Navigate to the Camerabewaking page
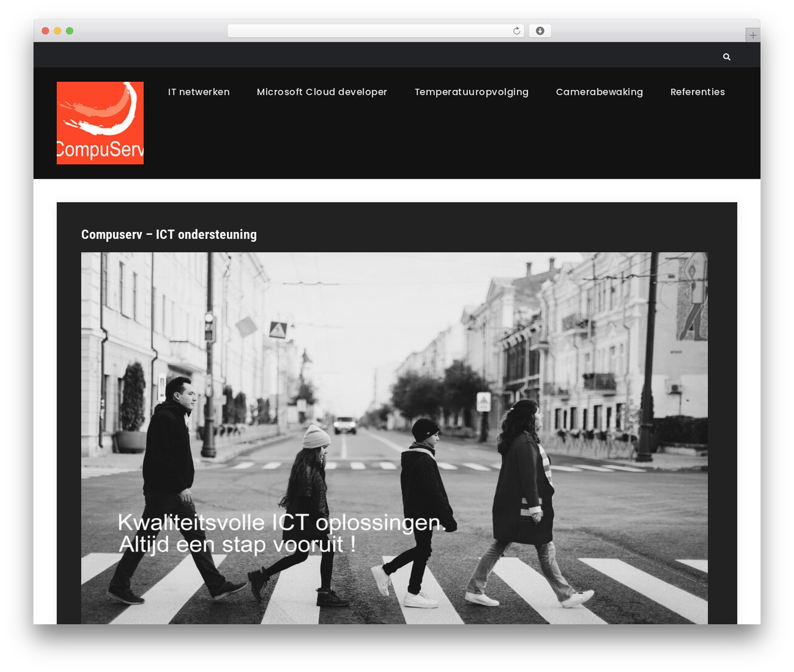This screenshot has width=794, height=672. point(599,92)
